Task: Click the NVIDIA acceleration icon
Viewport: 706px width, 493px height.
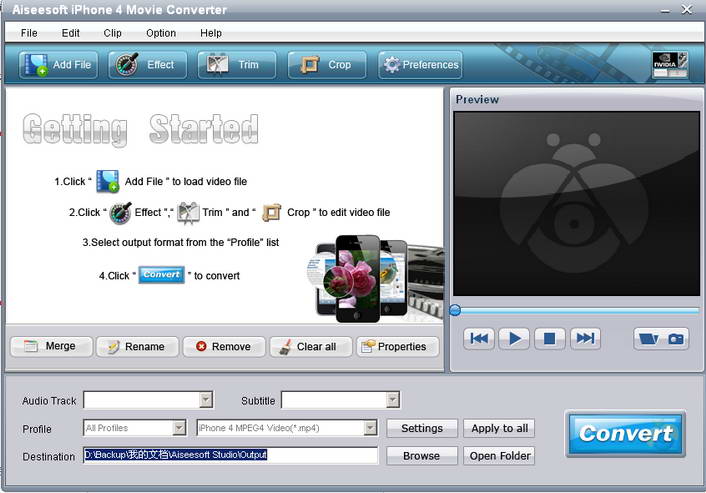Action: point(670,65)
